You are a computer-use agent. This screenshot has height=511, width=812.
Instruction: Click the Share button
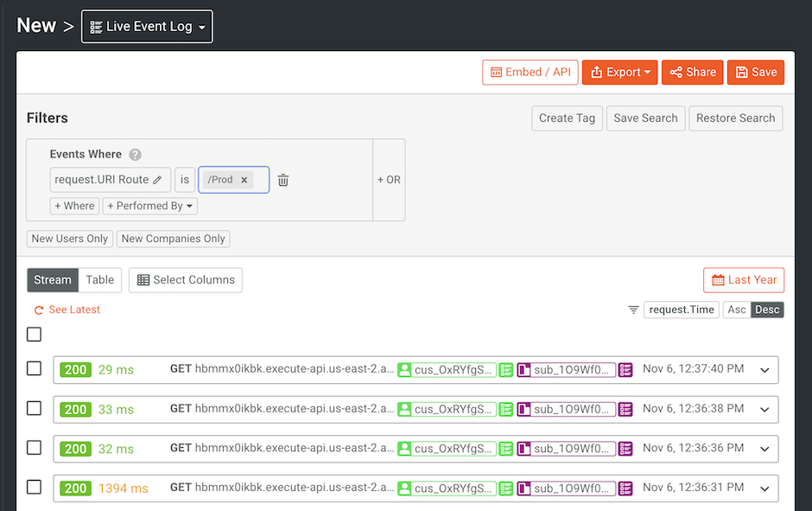(x=693, y=72)
